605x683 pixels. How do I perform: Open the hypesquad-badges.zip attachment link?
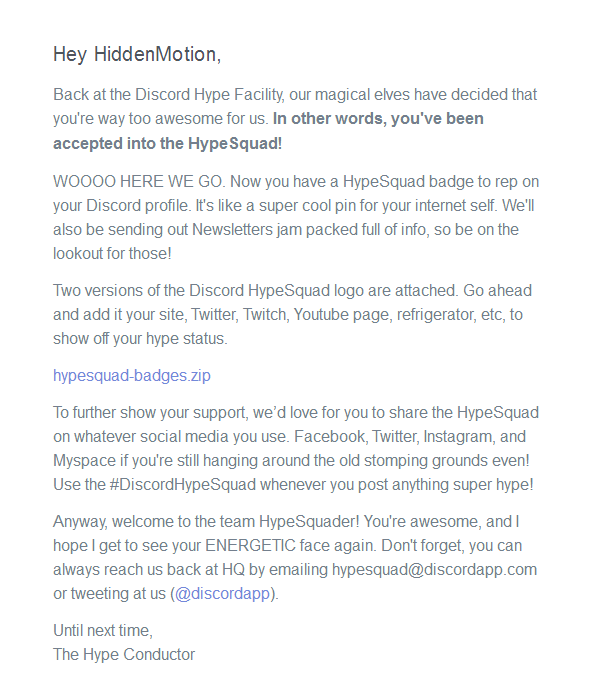[x=131, y=376]
